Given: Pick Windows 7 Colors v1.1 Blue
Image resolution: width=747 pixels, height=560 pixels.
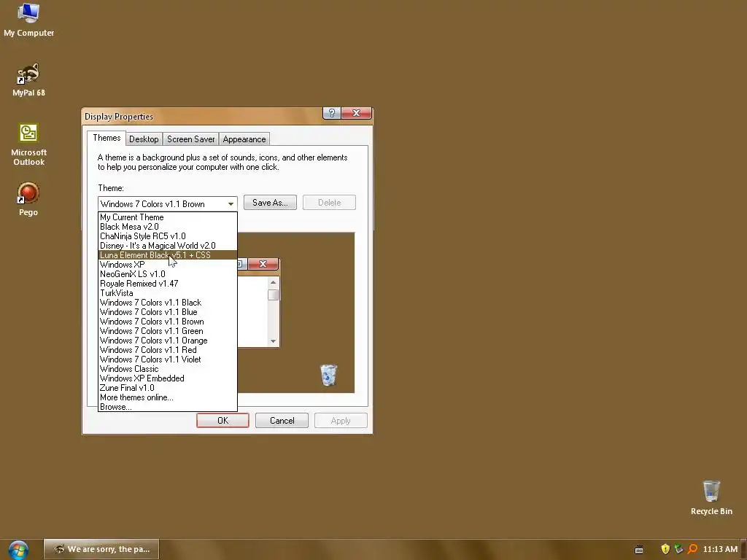Looking at the screenshot, I should [168, 312].
